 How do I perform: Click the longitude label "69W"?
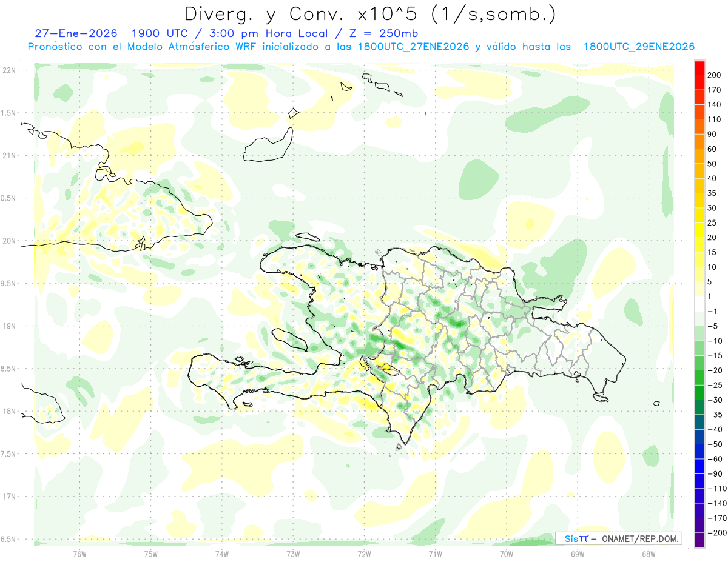[578, 554]
